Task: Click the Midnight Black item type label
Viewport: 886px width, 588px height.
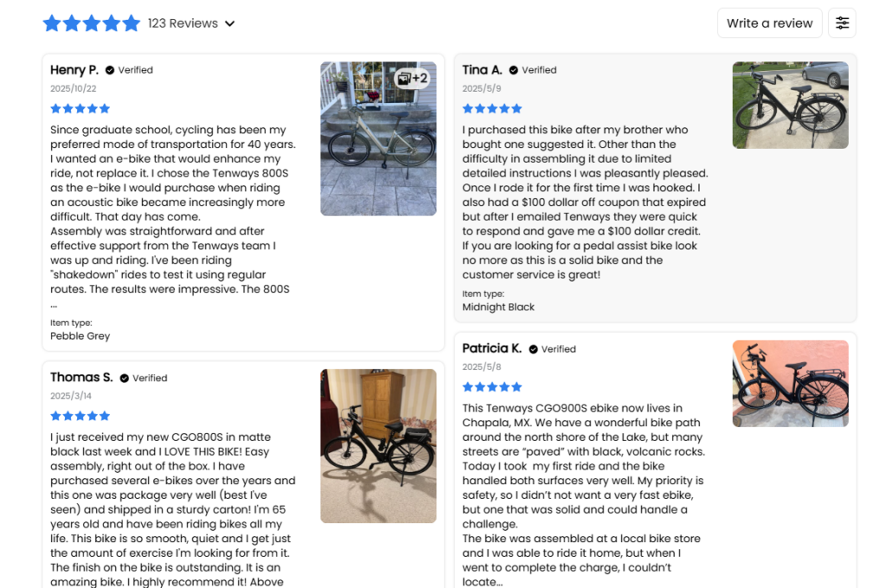Action: [x=498, y=306]
